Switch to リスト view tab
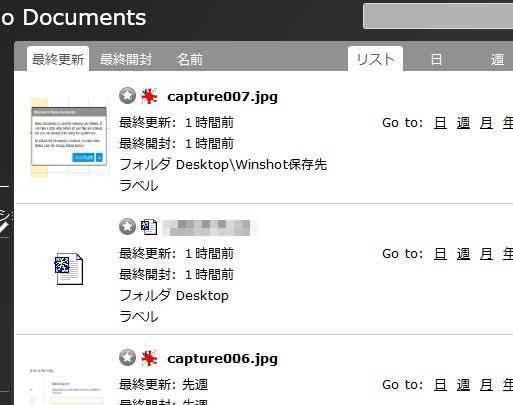Viewport: 513px width, 405px height. pyautogui.click(x=375, y=59)
